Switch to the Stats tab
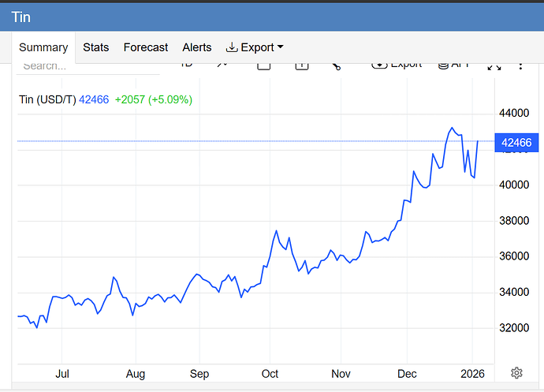Viewport: 544px width, 392px height. (95, 47)
